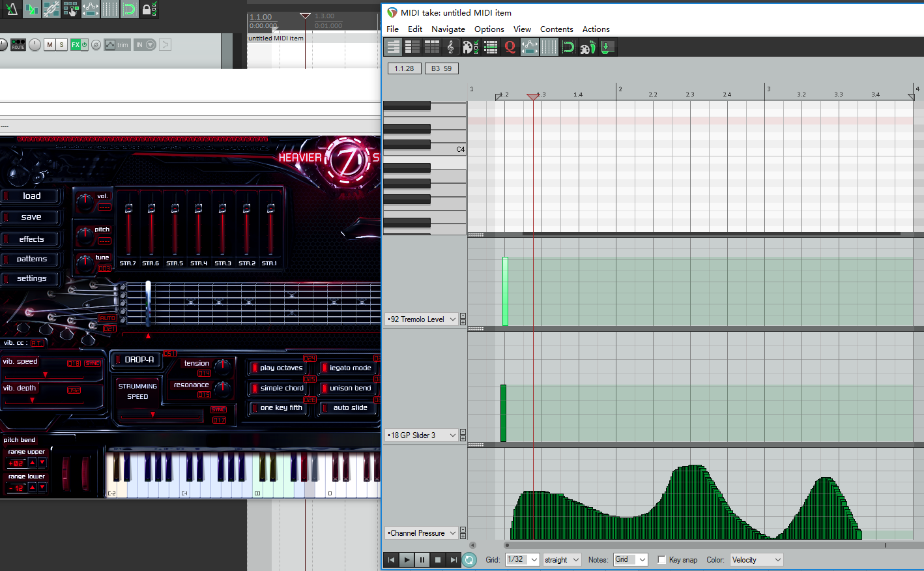Open locking settings padlock icon

tap(149, 8)
